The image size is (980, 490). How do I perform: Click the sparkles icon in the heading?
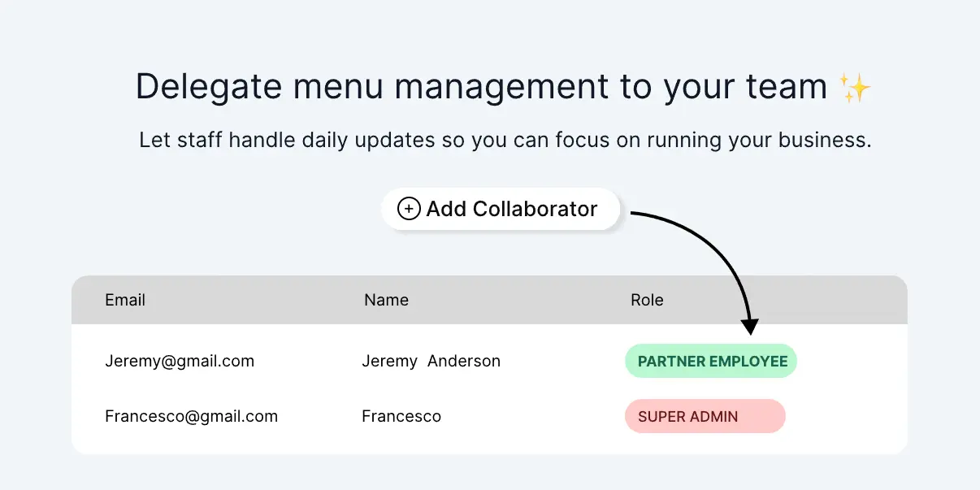click(856, 86)
